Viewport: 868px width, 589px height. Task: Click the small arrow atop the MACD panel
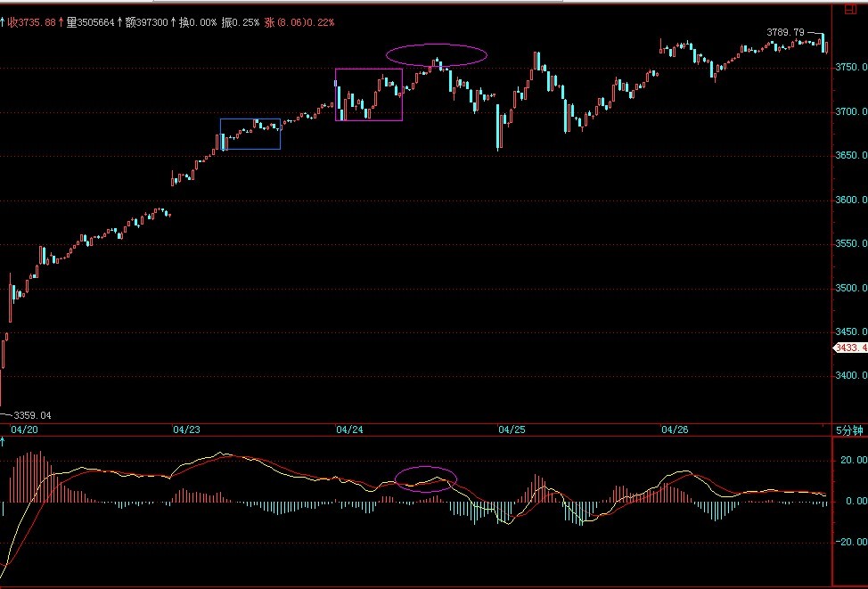pyautogui.click(x=4, y=442)
